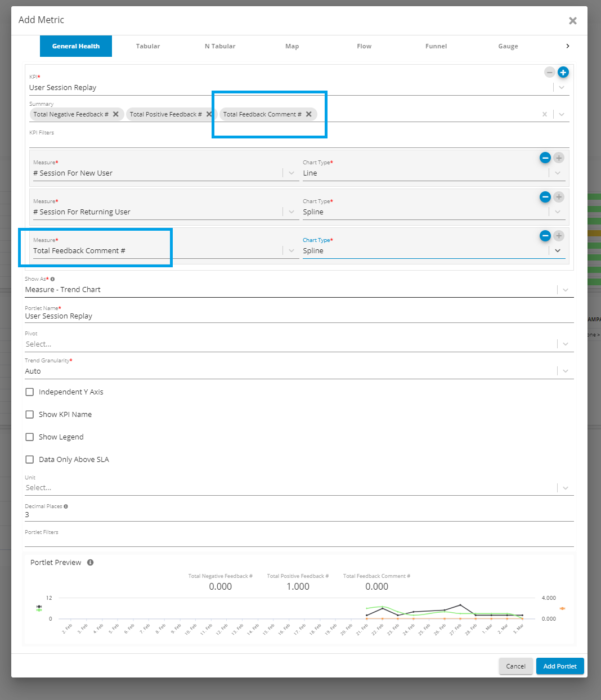The width and height of the screenshot is (601, 700).
Task: Switch to the Gauge tab
Action: [x=508, y=46]
